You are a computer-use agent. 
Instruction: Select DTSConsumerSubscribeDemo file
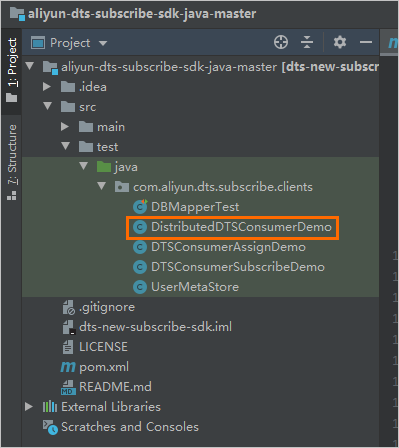238,267
